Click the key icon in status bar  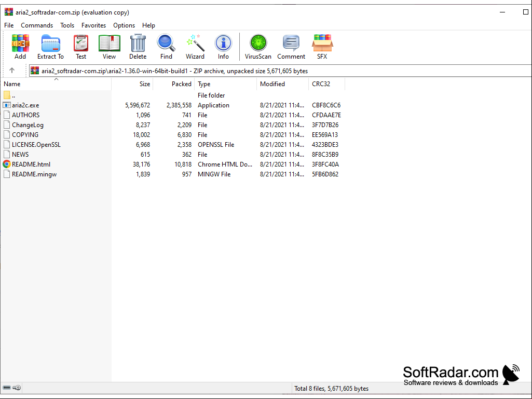click(17, 388)
